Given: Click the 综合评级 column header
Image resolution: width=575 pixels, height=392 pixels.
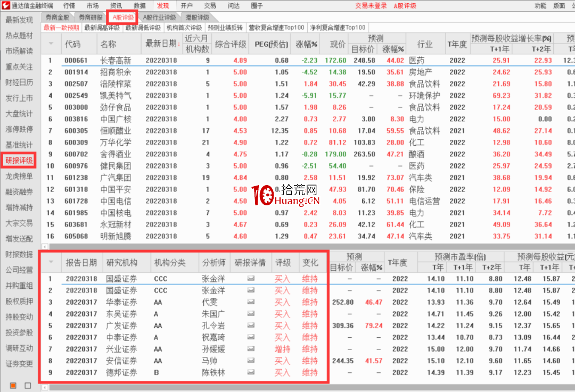Looking at the screenshot, I should 231,44.
